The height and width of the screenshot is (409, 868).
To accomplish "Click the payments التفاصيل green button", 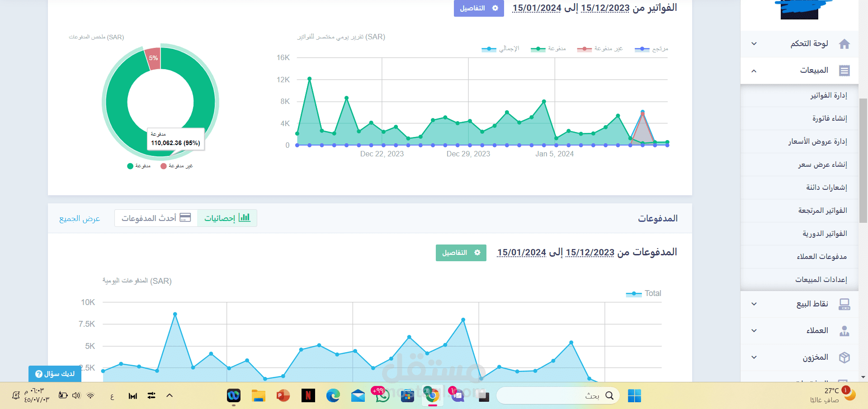I will coord(461,253).
